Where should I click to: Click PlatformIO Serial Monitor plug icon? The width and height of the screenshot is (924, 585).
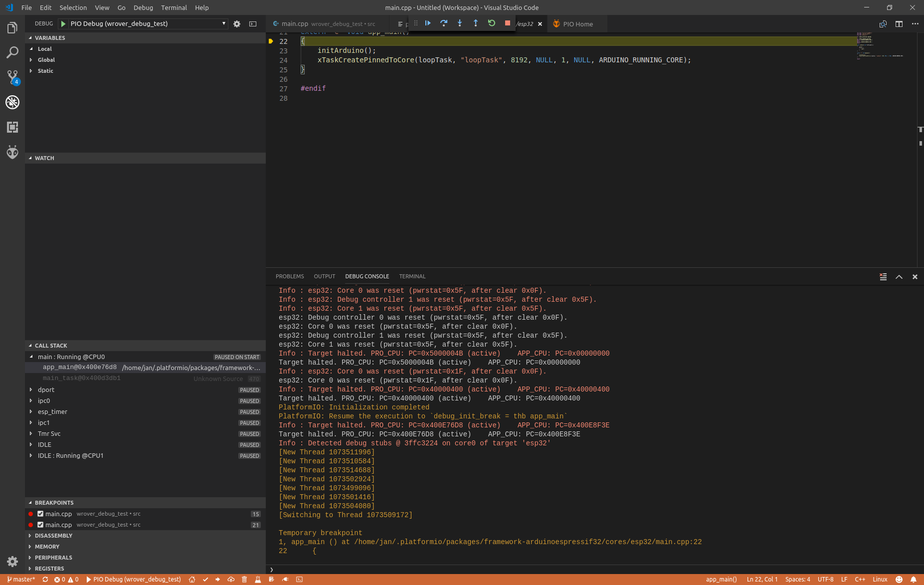click(x=285, y=580)
